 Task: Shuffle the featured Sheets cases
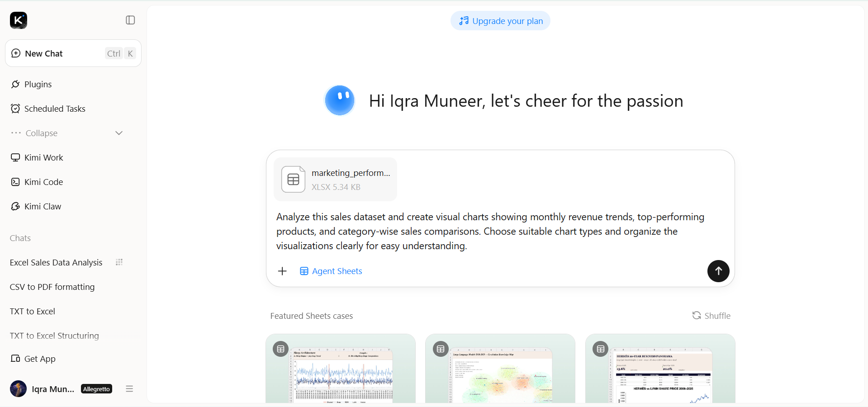pos(711,316)
